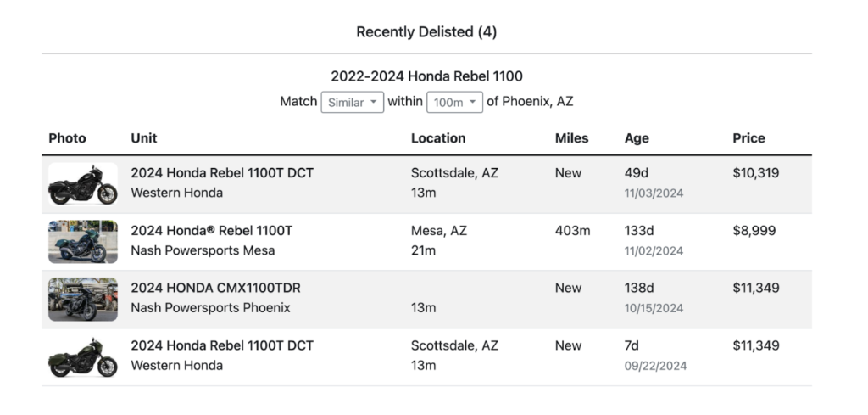Select the 2024 Honda® Rebel 1100T listing
The width and height of the screenshot is (868, 415).
pyautogui.click(x=211, y=231)
